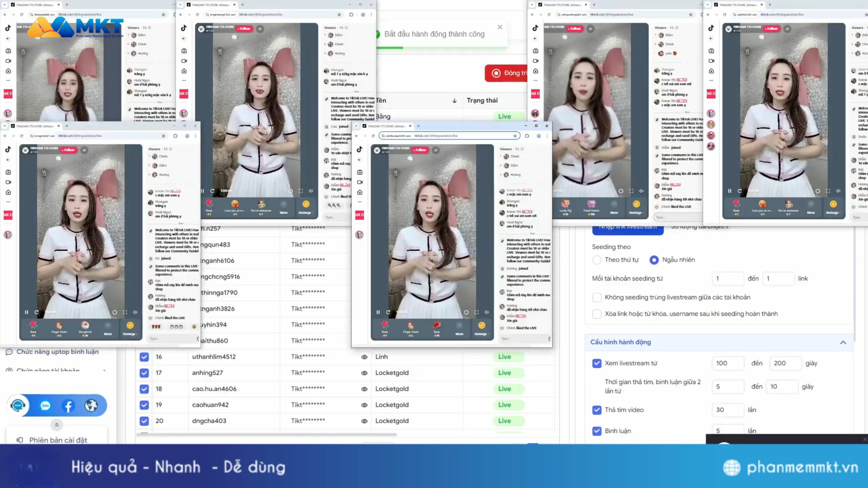
Task: Show password for anhing527 via eye icon
Action: (x=364, y=373)
